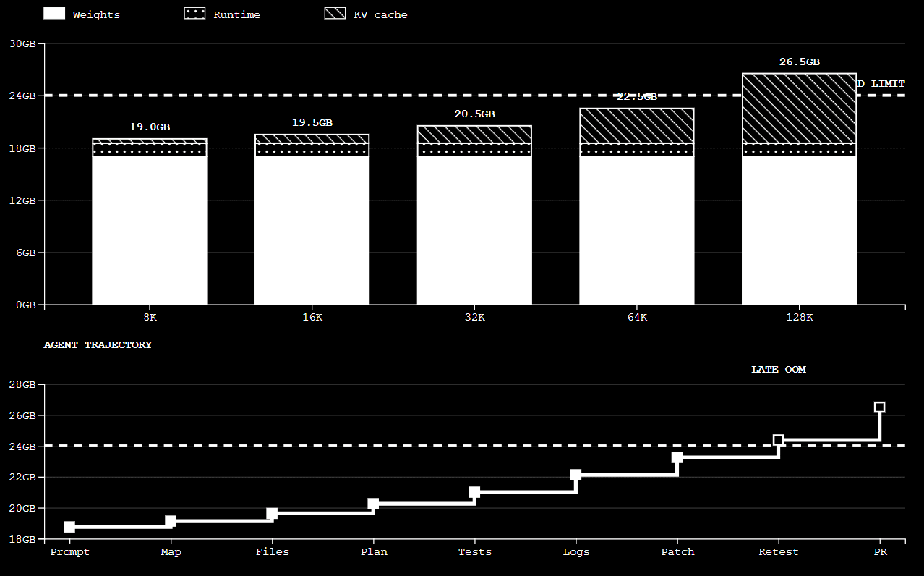Select the Prompt step marker
The height and width of the screenshot is (576, 924).
tap(69, 527)
